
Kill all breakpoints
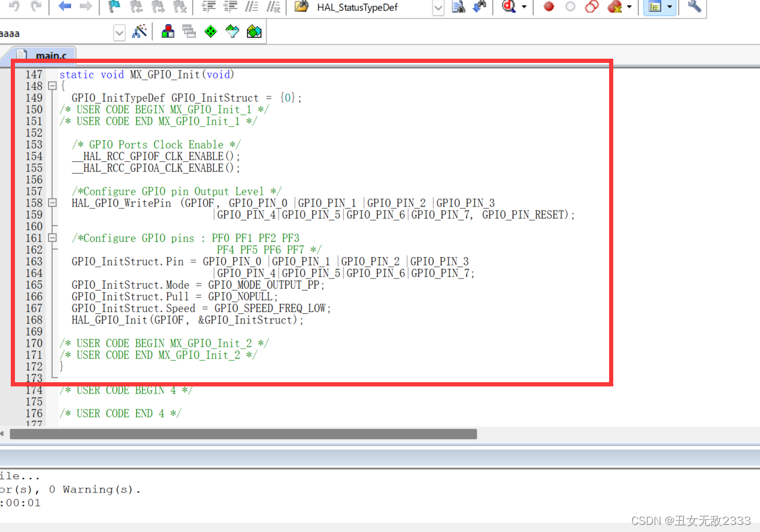click(614, 7)
